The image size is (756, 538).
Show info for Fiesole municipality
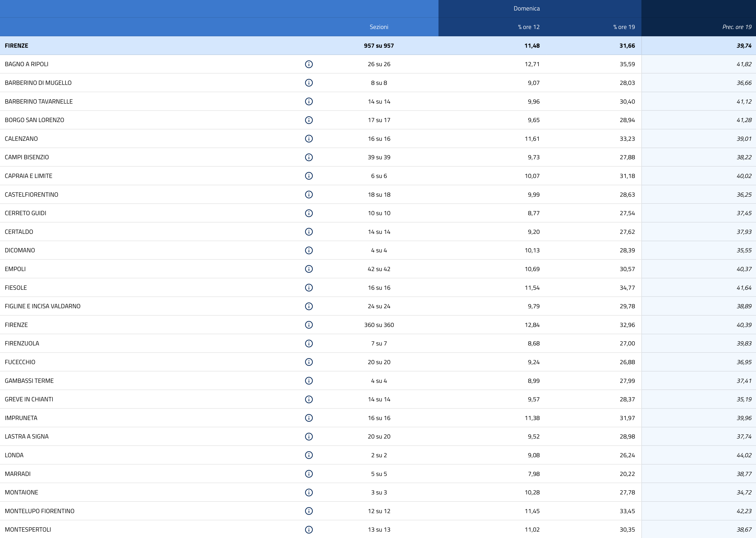click(x=309, y=287)
